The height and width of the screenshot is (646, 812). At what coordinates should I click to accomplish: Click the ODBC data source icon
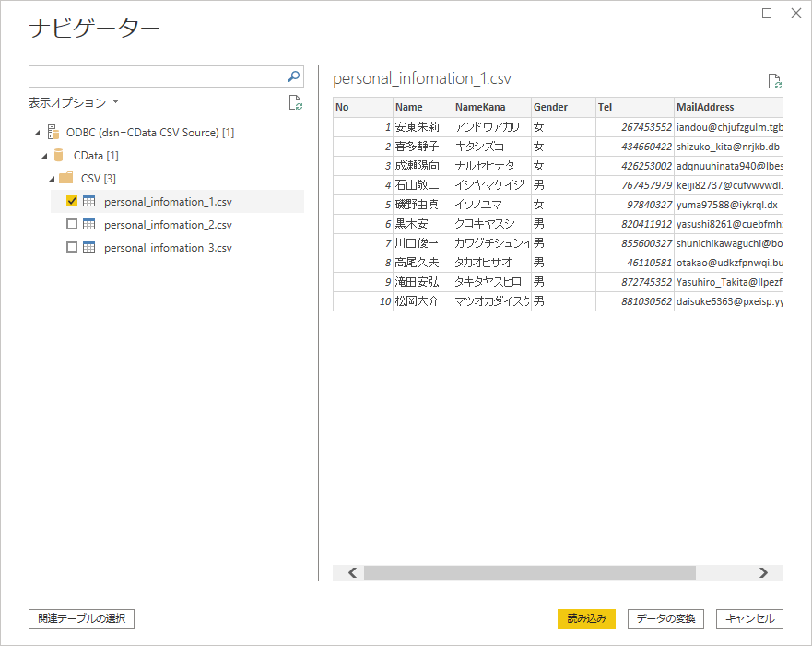coord(53,132)
